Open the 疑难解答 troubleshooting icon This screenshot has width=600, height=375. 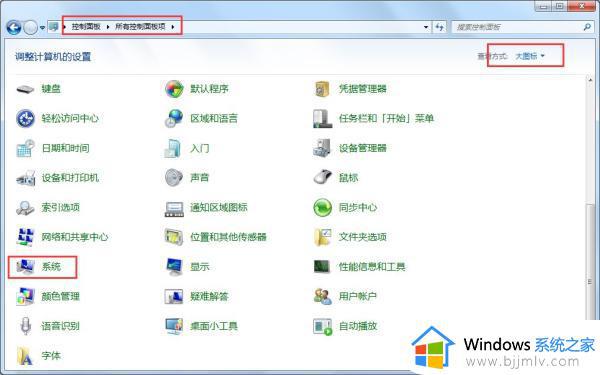coord(174,297)
